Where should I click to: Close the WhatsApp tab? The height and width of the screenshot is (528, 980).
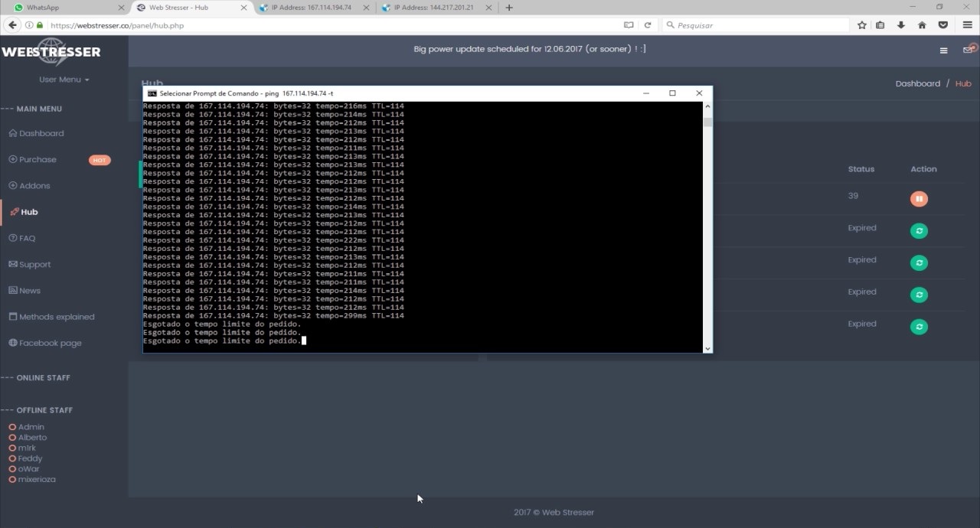[x=121, y=8]
